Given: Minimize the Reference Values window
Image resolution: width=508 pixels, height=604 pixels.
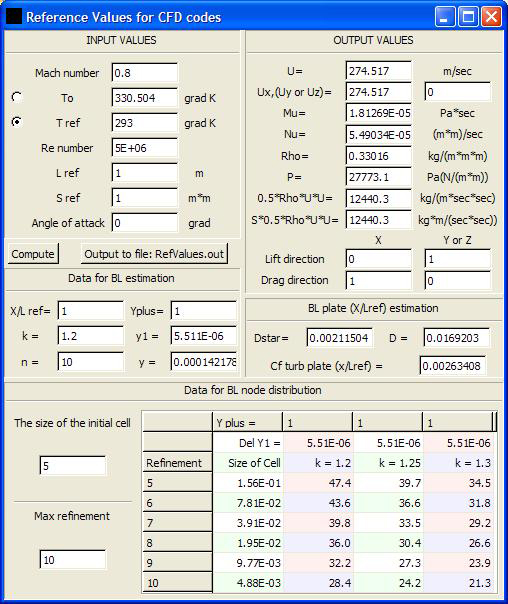Looking at the screenshot, I should 444,17.
